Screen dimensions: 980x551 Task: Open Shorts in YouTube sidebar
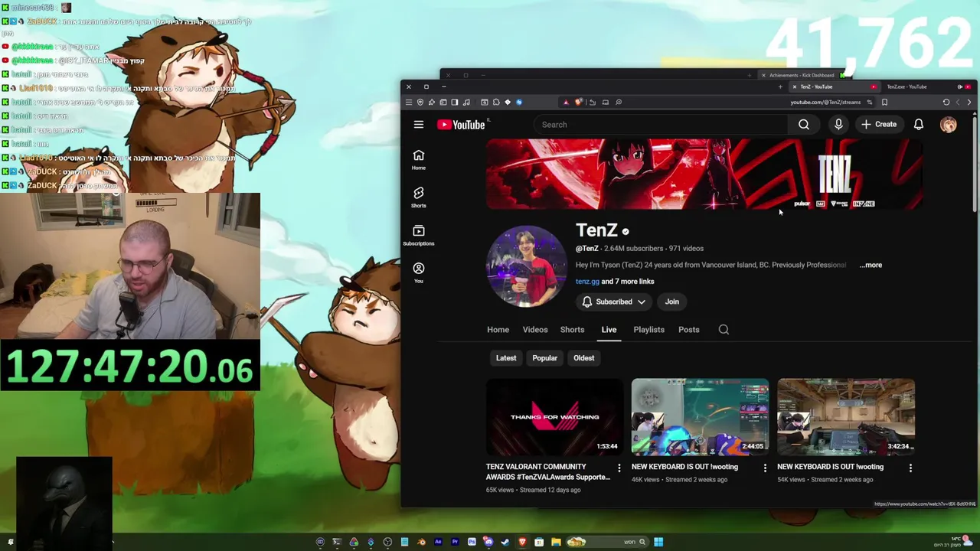click(x=419, y=197)
